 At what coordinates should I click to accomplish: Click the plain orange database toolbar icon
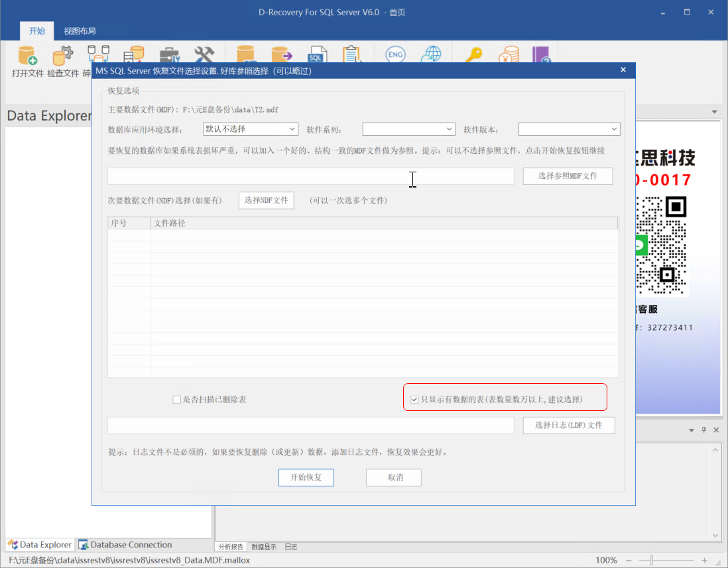[245, 54]
